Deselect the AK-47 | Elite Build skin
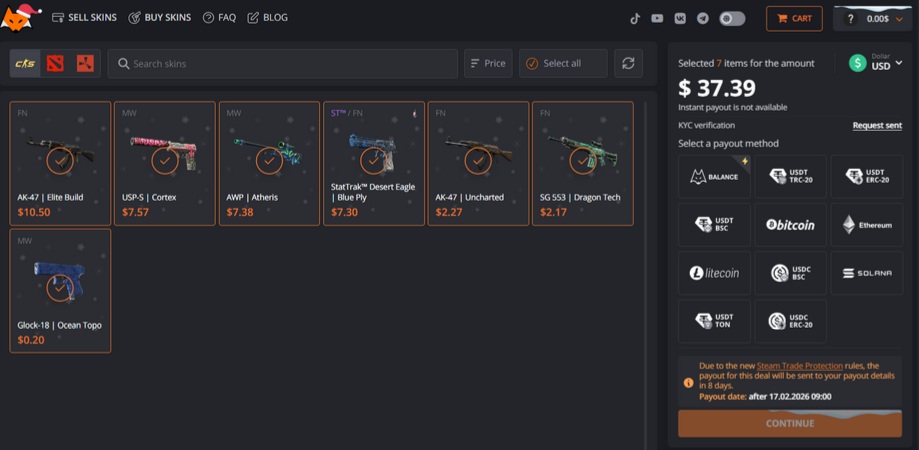Screen dimensions: 919x450 point(60,160)
